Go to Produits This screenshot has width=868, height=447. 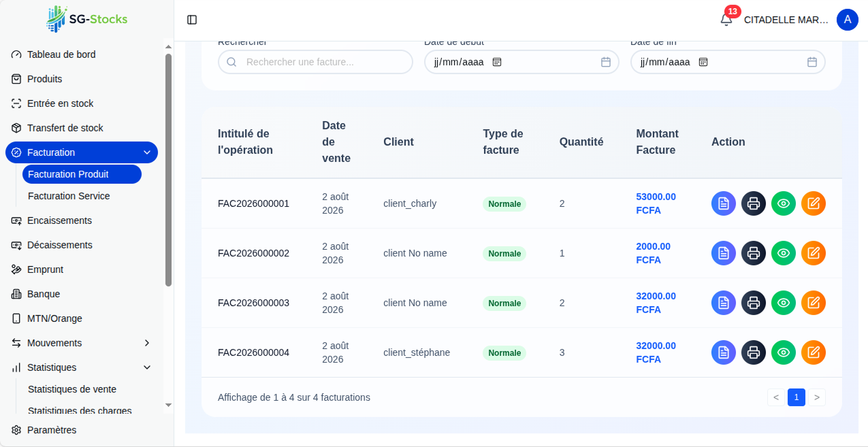pos(82,79)
